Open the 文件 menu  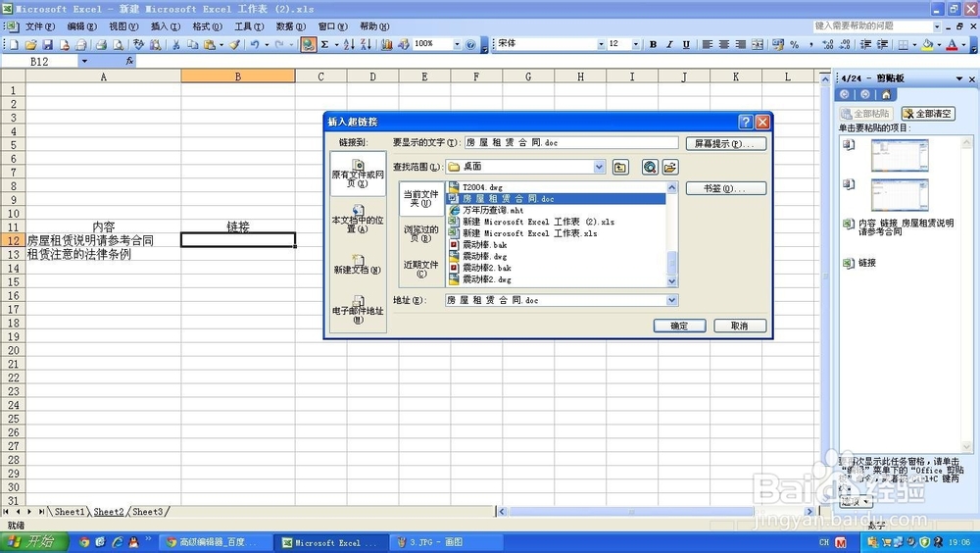point(40,26)
